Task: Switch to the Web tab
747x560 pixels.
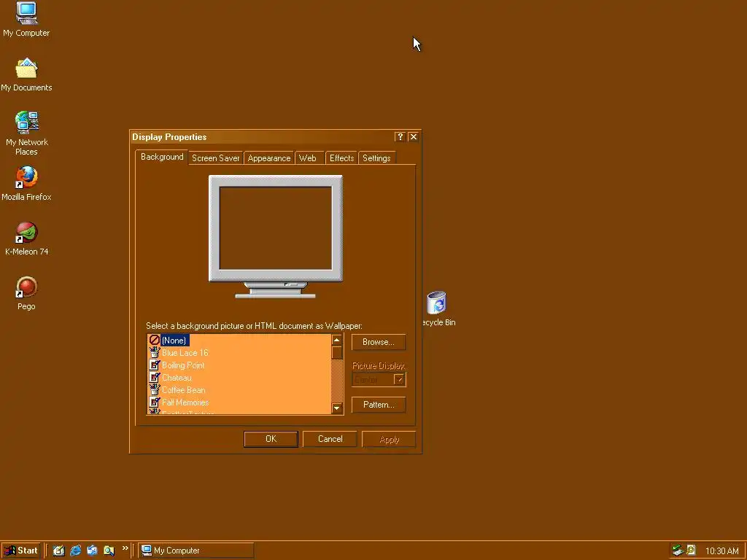Action: pyautogui.click(x=308, y=158)
